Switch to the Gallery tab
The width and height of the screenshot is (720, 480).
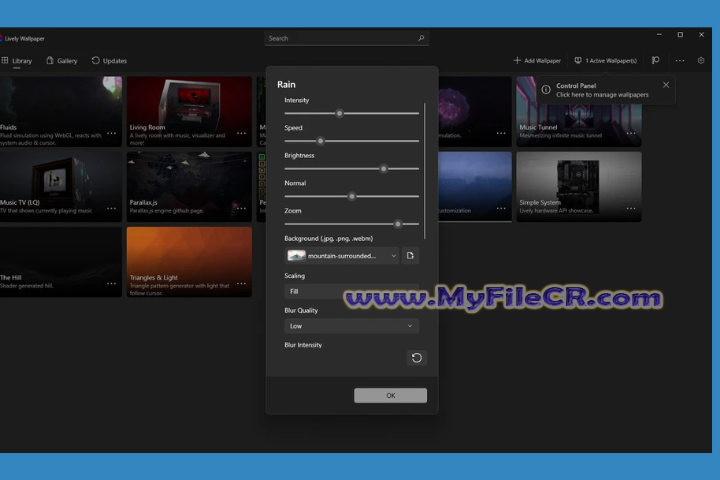(x=62, y=61)
